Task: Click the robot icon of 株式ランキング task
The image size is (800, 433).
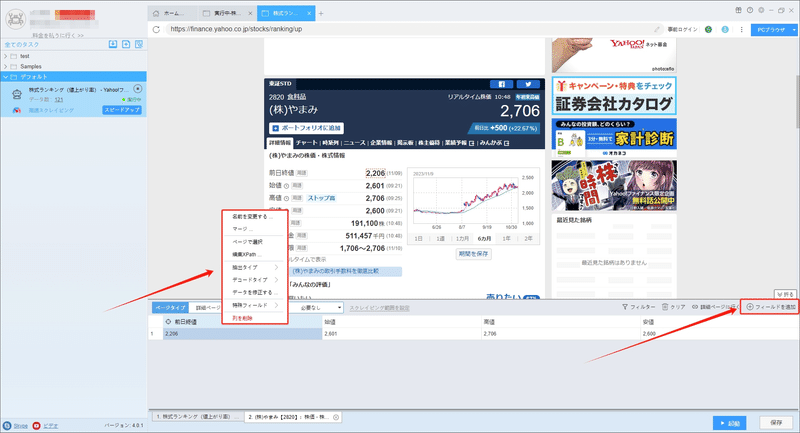Action: coord(17,94)
